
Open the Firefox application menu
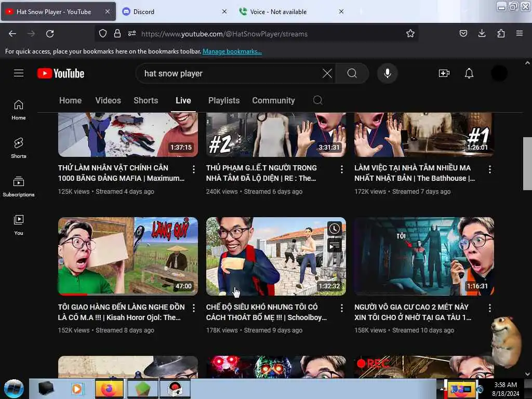tap(520, 33)
